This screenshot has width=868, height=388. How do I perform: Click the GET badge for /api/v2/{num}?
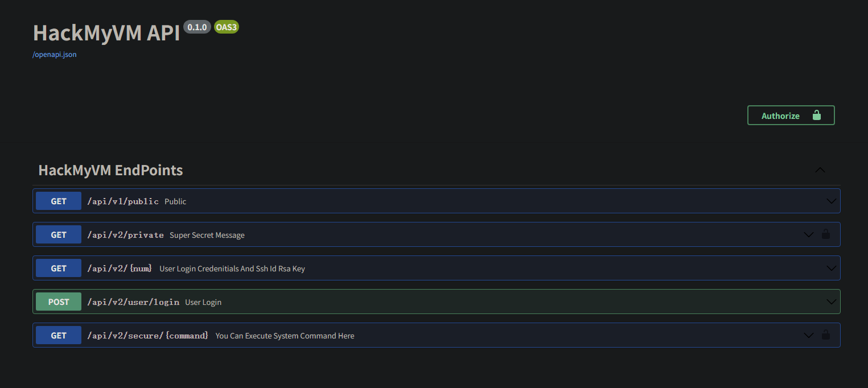click(x=59, y=268)
